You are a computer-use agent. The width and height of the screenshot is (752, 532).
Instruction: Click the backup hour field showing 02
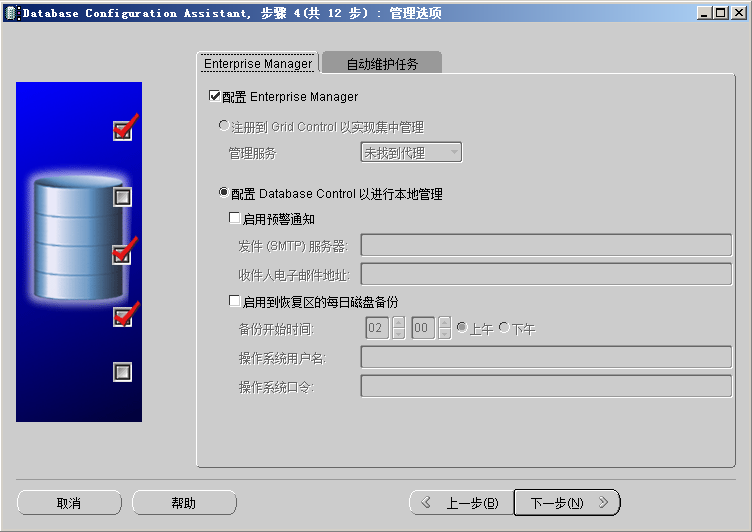pos(376,328)
